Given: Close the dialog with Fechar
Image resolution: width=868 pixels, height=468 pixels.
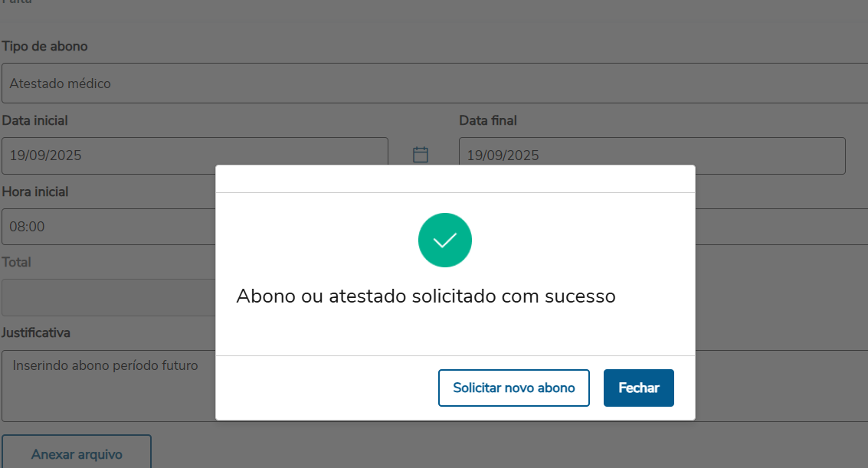Looking at the screenshot, I should pyautogui.click(x=638, y=388).
